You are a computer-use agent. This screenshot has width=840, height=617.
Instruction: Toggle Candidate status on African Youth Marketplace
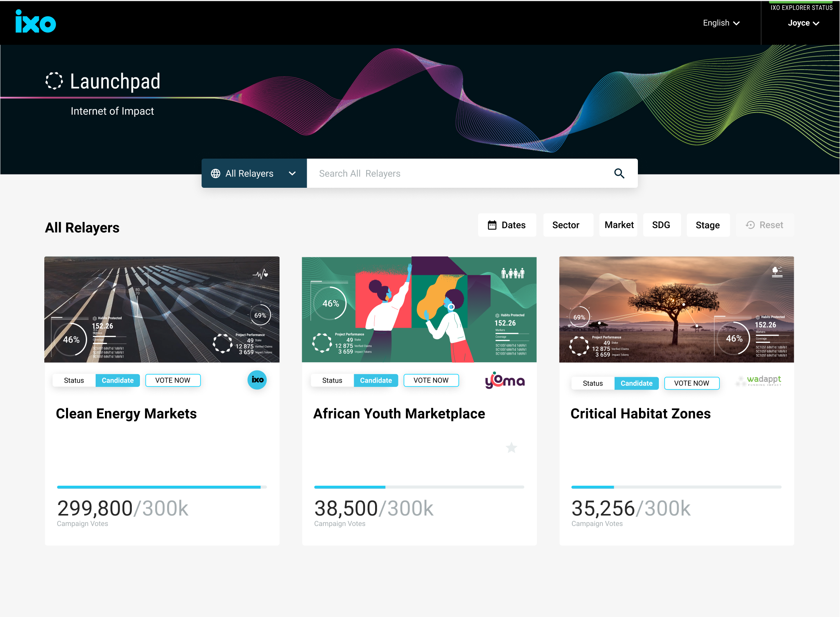coord(375,380)
